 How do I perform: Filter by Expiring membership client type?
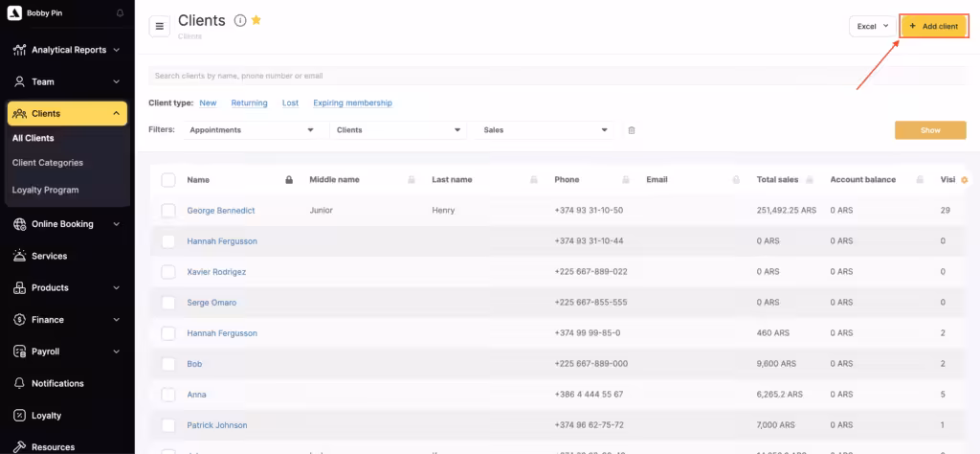(352, 102)
